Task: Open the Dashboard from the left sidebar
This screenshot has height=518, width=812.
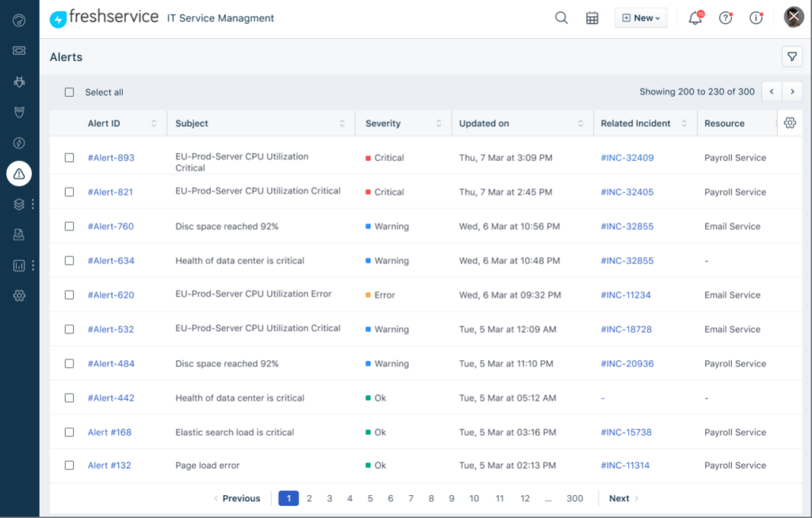Action: [x=17, y=20]
